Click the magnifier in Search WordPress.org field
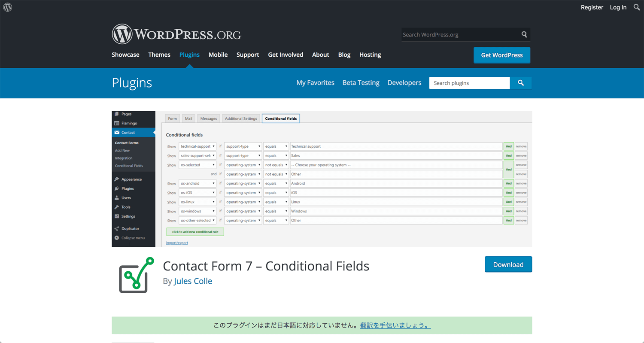This screenshot has width=644, height=343. click(524, 34)
